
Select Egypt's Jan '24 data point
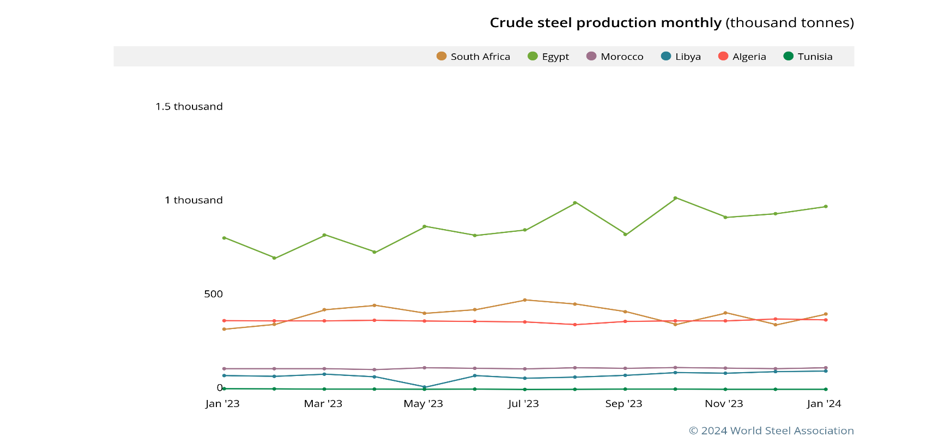click(x=825, y=206)
